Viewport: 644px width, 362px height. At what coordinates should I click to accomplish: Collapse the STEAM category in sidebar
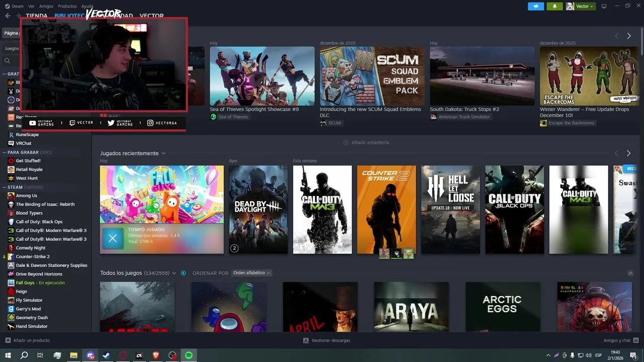point(4,187)
